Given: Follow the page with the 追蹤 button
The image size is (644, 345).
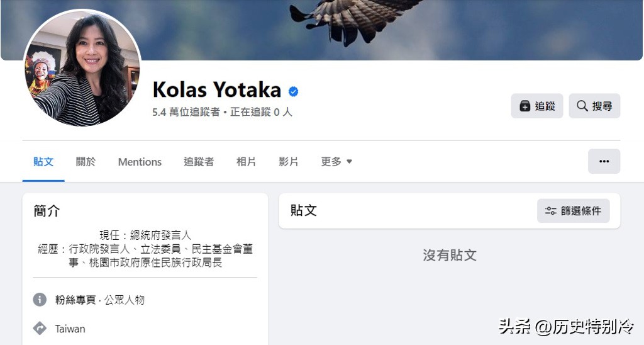Looking at the screenshot, I should pyautogui.click(x=536, y=106).
